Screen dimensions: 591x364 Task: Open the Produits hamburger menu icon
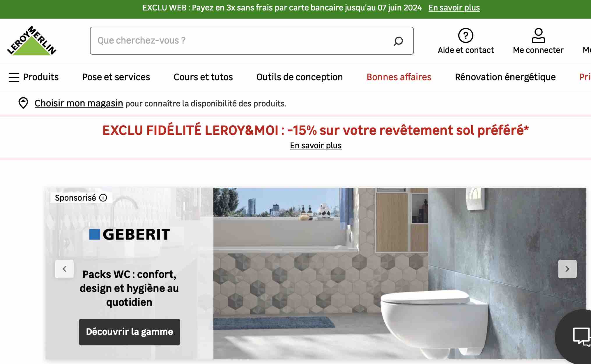point(14,77)
